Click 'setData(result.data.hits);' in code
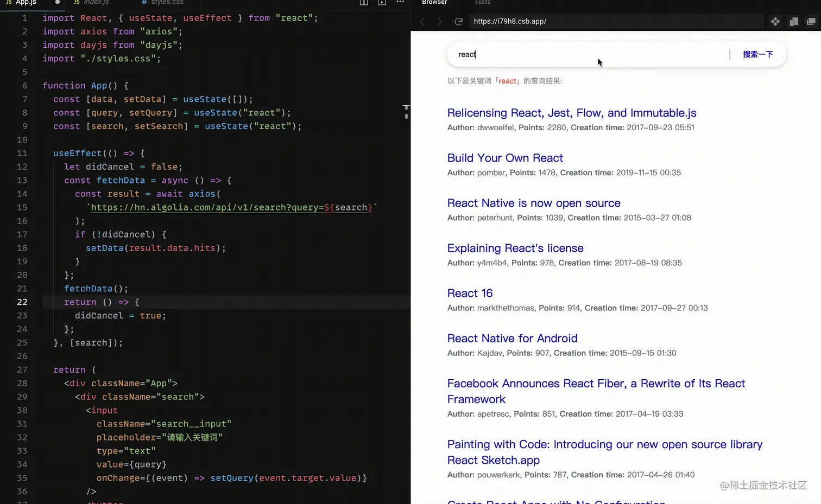This screenshot has height=504, width=821. click(155, 248)
